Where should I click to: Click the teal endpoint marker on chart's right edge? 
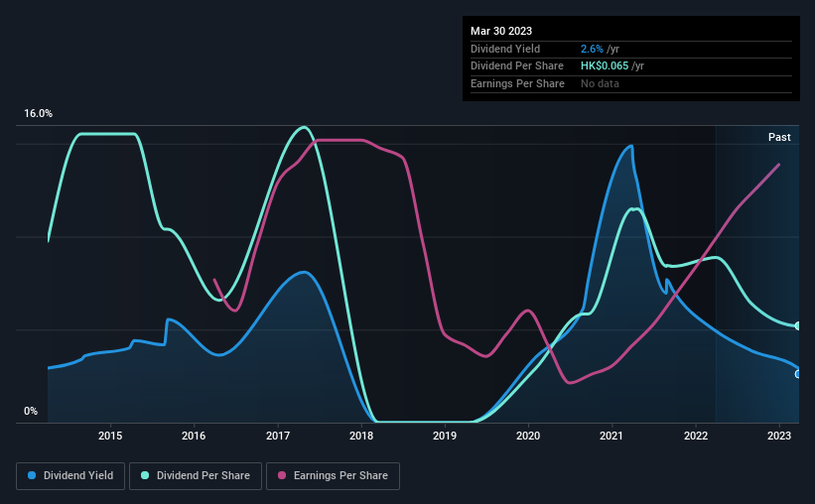point(798,326)
